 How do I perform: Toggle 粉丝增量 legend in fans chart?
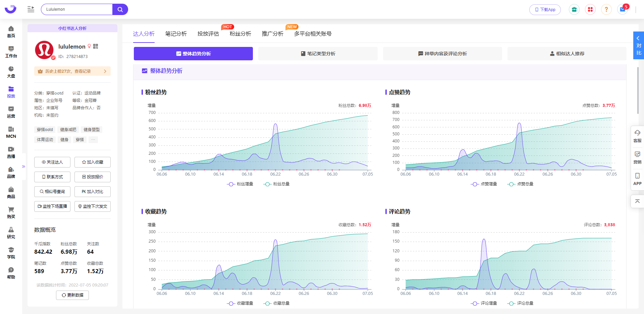pos(240,184)
